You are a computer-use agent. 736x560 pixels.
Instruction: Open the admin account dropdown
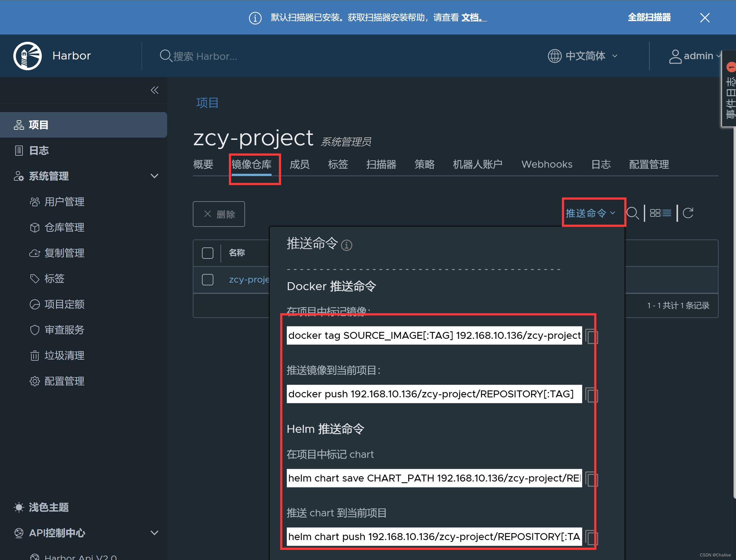(x=695, y=56)
